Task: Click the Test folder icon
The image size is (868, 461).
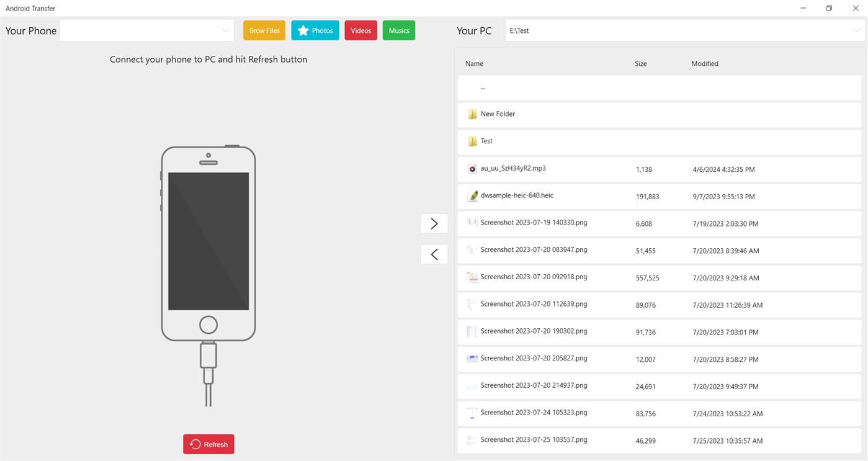Action: 472,141
